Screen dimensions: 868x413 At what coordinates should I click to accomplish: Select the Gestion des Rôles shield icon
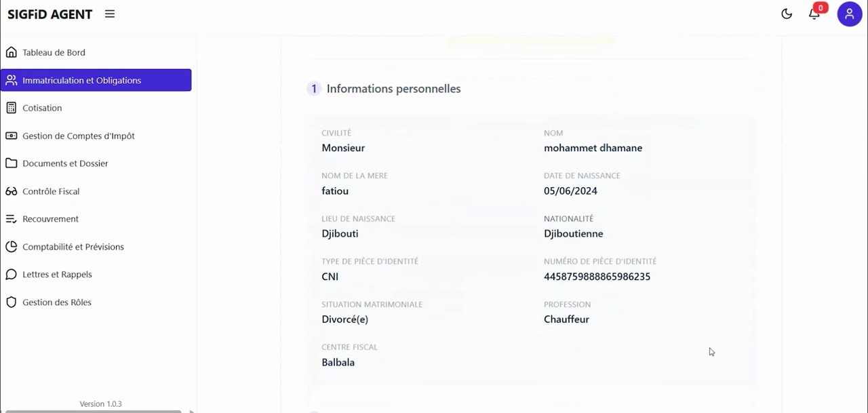pyautogui.click(x=12, y=302)
